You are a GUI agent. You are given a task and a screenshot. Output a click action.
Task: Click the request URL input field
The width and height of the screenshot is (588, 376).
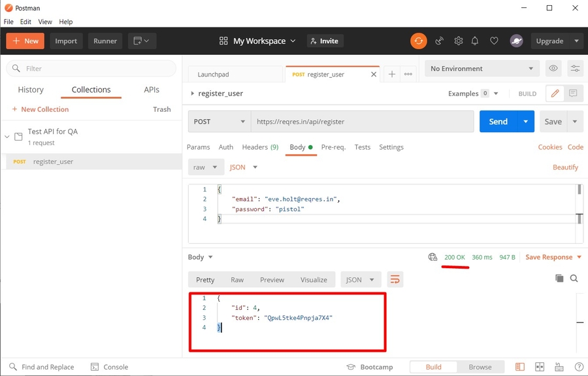[x=362, y=122]
